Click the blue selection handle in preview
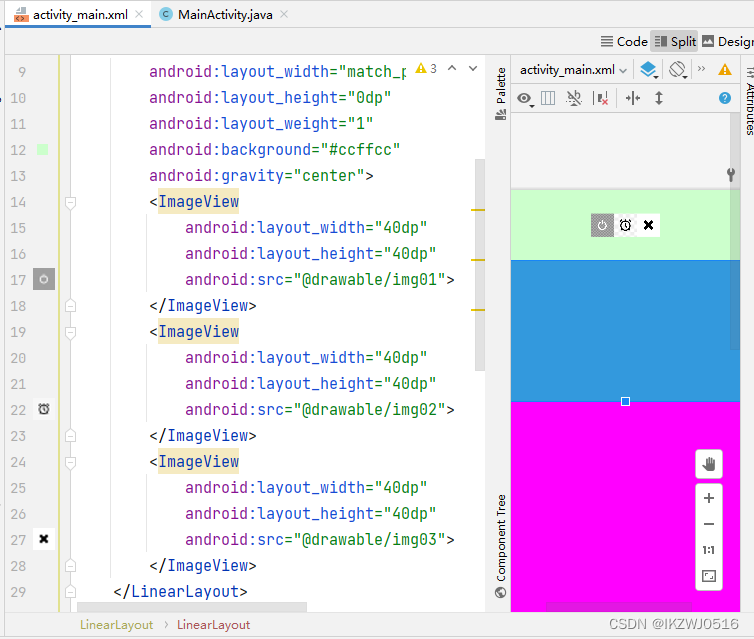754x639 pixels. (x=625, y=401)
